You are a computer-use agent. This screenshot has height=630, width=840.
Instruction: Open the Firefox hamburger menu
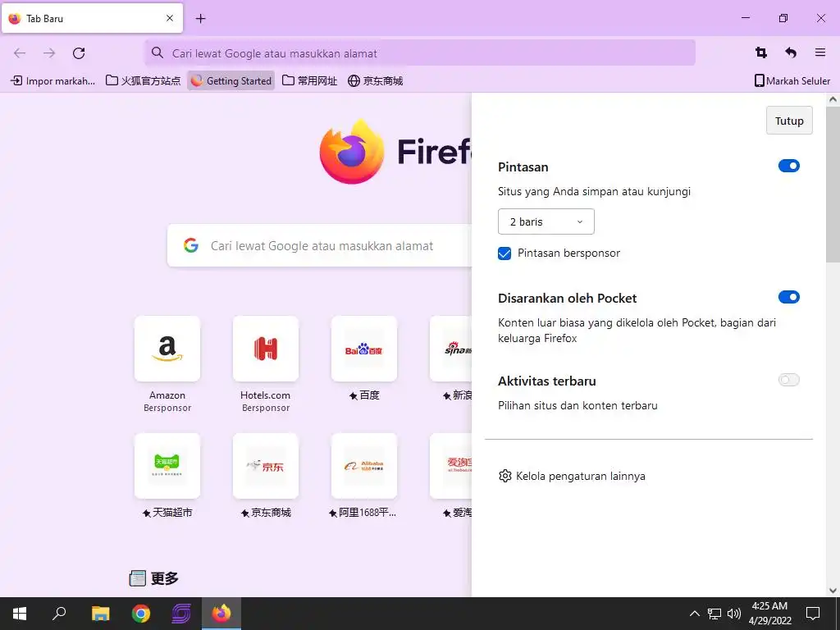click(x=820, y=52)
